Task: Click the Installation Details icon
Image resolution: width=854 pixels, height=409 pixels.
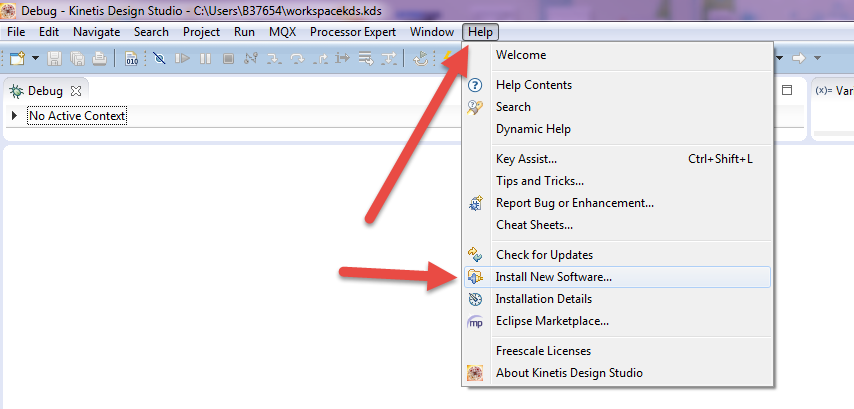Action: coord(475,299)
